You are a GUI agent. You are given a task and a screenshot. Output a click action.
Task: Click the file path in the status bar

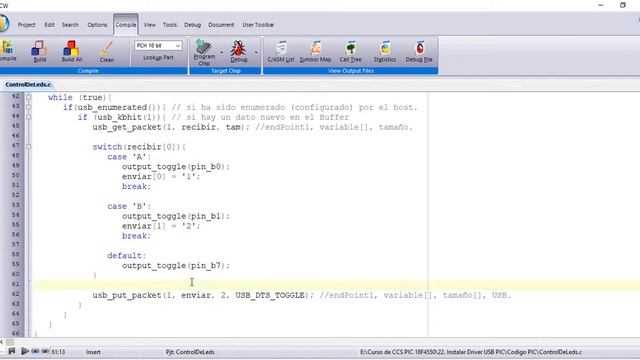(471, 352)
